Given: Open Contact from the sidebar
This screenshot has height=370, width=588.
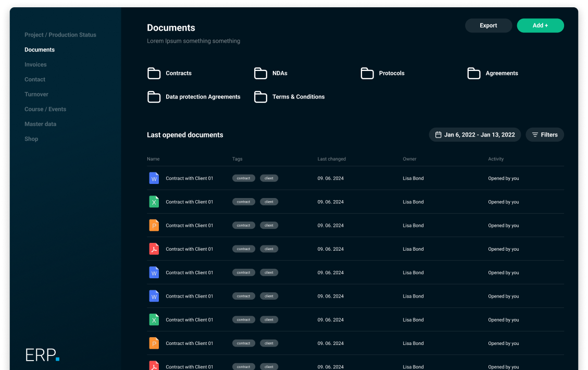Looking at the screenshot, I should point(35,80).
